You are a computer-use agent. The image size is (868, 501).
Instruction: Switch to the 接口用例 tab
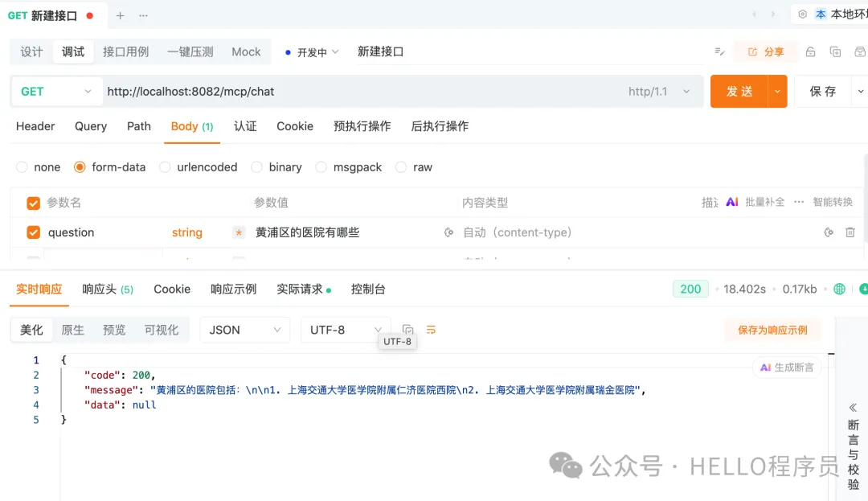[x=125, y=52]
